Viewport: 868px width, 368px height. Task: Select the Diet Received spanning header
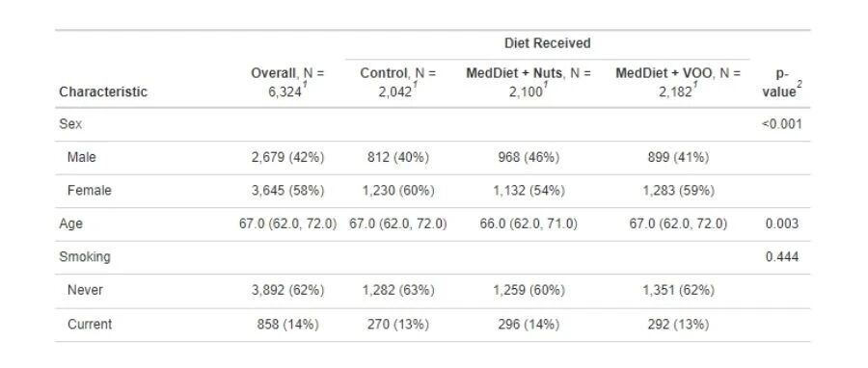tap(547, 43)
